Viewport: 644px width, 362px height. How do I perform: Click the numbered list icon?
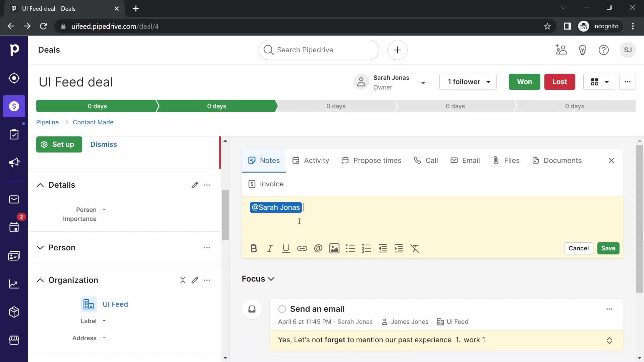367,248
